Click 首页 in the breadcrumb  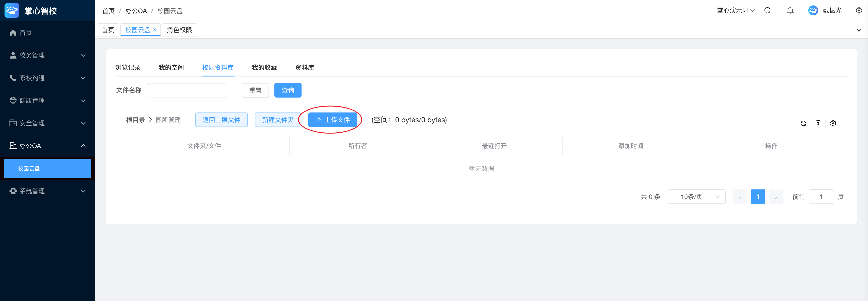[108, 11]
